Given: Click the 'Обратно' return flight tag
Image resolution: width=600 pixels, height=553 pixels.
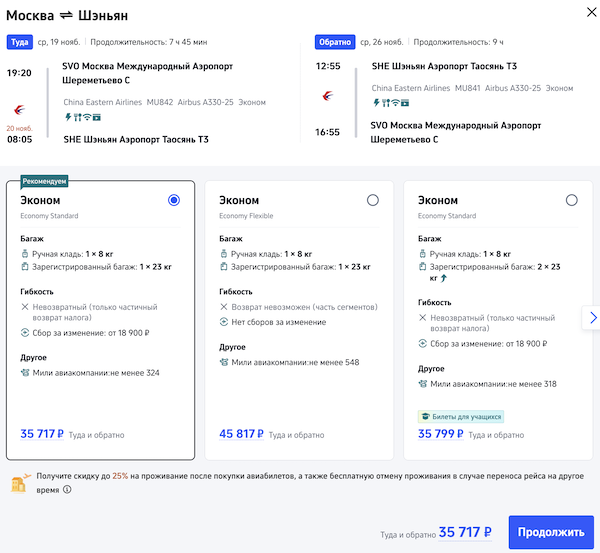Looking at the screenshot, I should tap(333, 43).
